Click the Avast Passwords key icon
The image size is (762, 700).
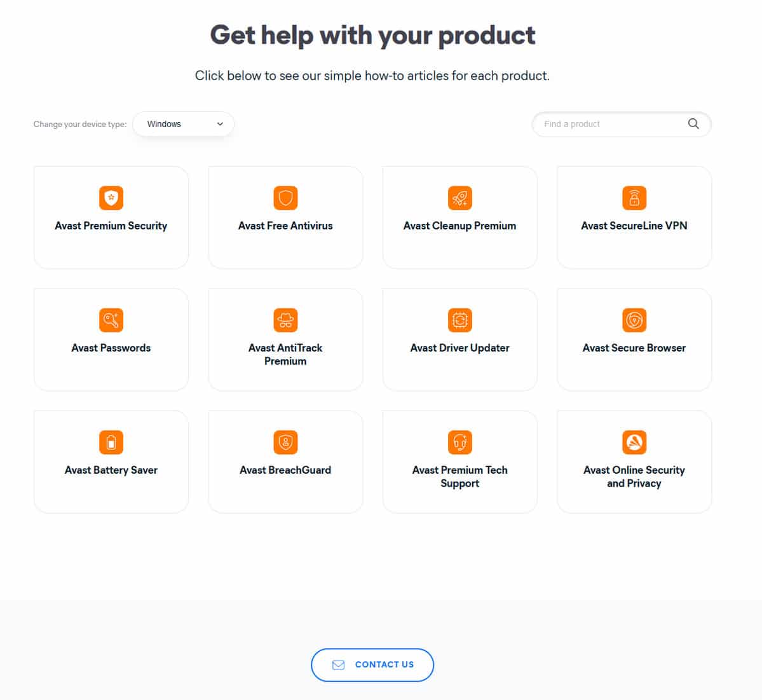tap(111, 320)
